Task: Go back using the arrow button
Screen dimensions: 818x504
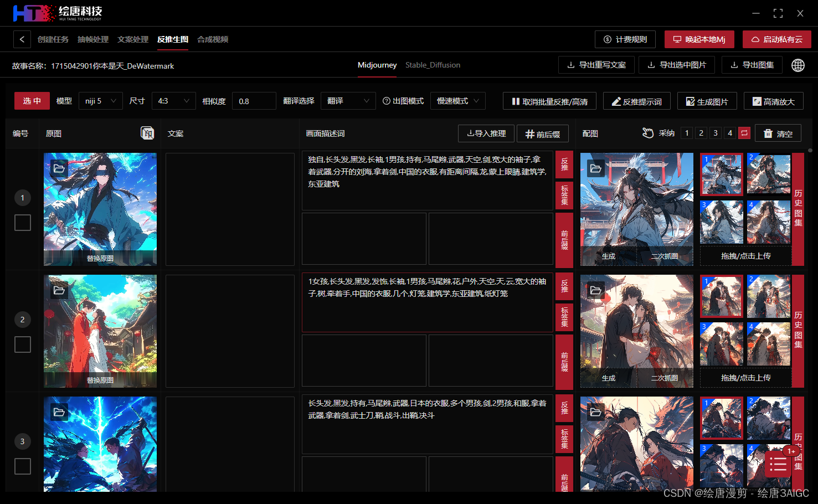Action: click(22, 39)
